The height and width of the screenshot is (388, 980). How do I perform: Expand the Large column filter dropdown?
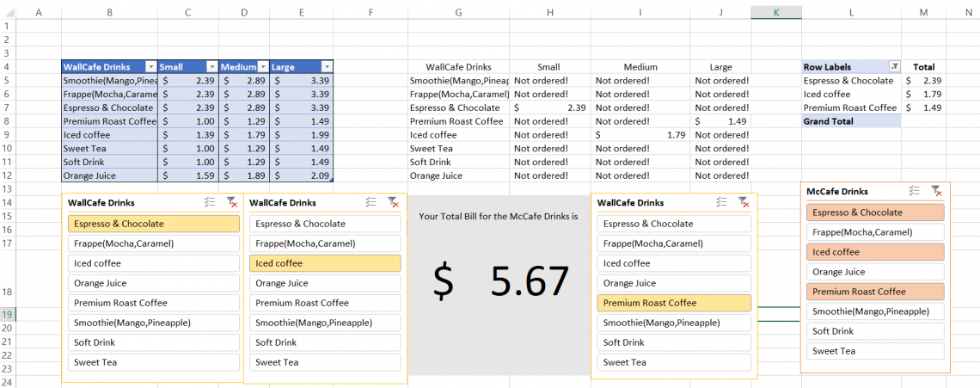[x=327, y=67]
